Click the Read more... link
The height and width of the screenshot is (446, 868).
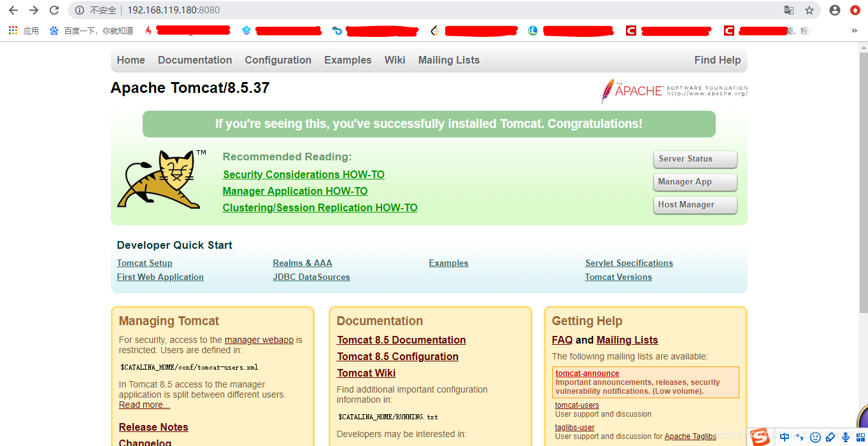[145, 405]
